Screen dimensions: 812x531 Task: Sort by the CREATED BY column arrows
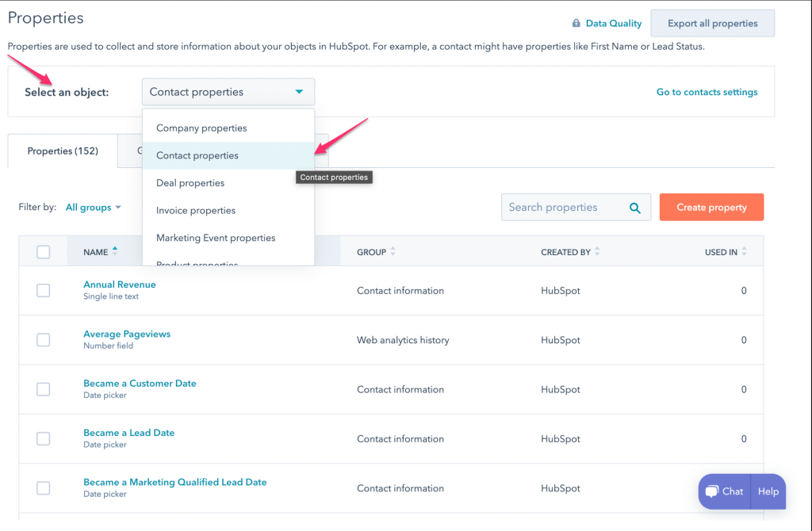(x=598, y=251)
